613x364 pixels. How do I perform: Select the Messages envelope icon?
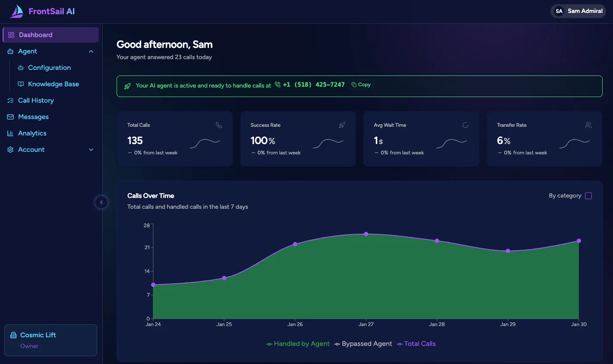tap(11, 116)
